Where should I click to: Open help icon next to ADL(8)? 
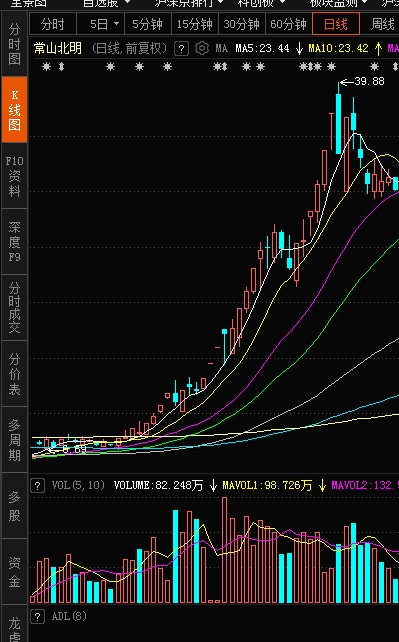point(37,616)
